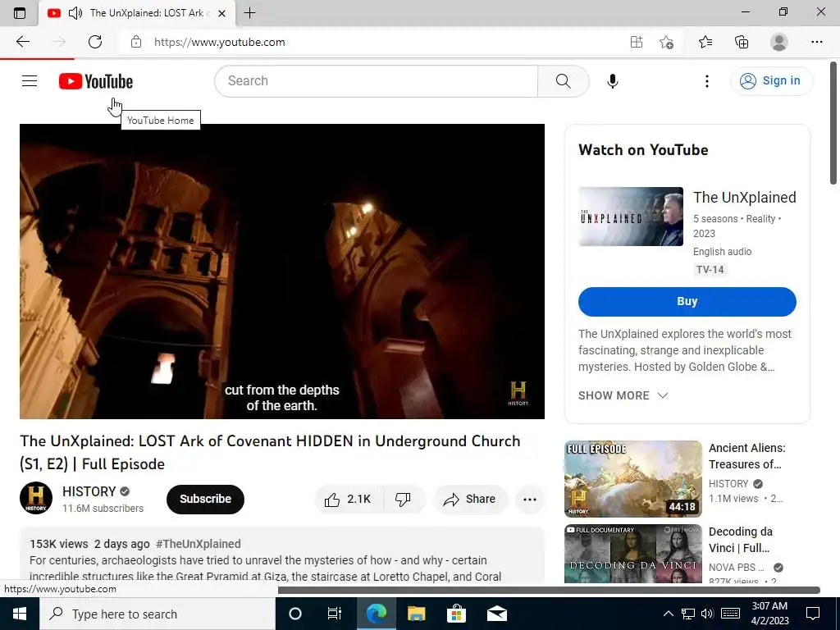Viewport: 840px width, 630px height.
Task: Mute tab using speaker icon on tab
Action: [75, 13]
